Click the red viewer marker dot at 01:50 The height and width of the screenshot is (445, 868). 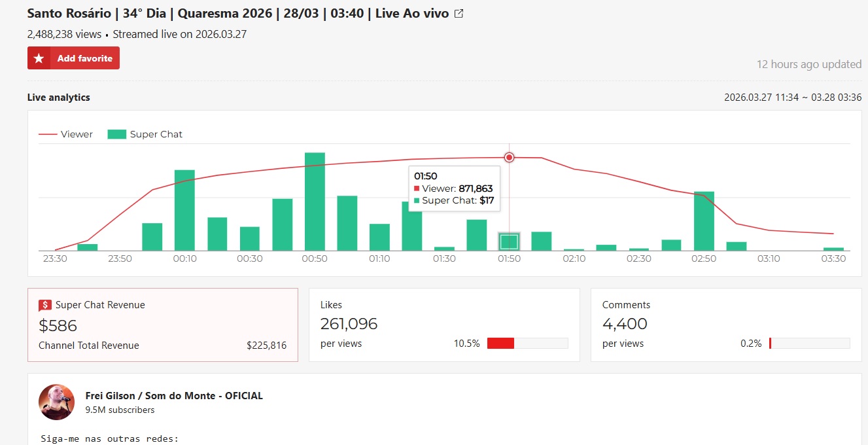click(509, 157)
